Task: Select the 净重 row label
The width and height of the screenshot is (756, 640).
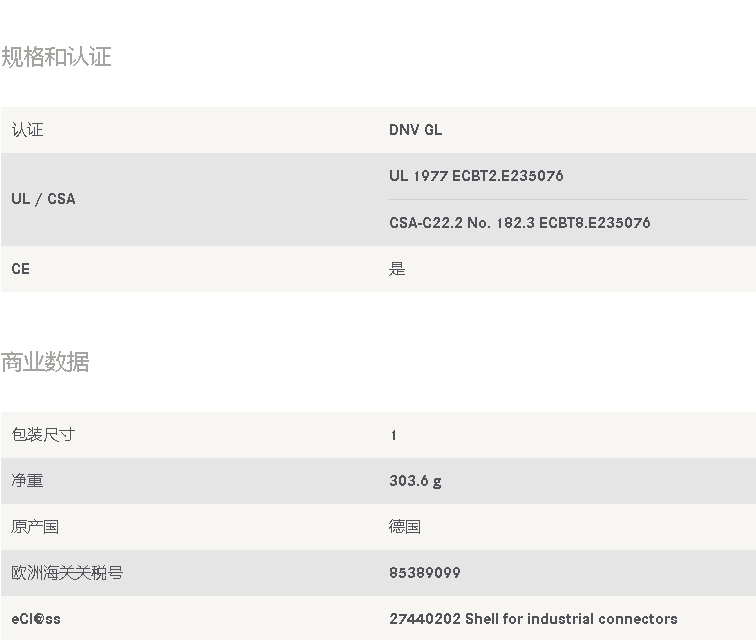Action: tap(27, 481)
